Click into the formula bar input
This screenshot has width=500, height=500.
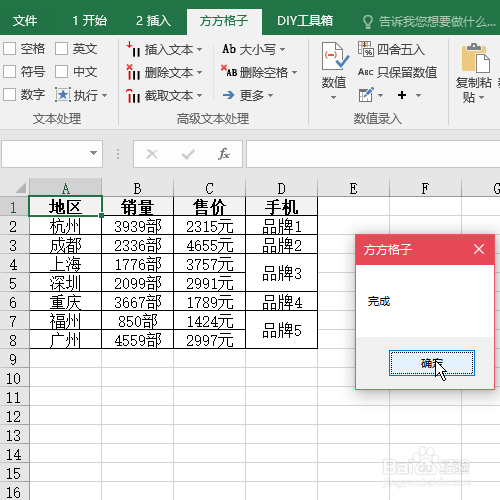point(373,154)
